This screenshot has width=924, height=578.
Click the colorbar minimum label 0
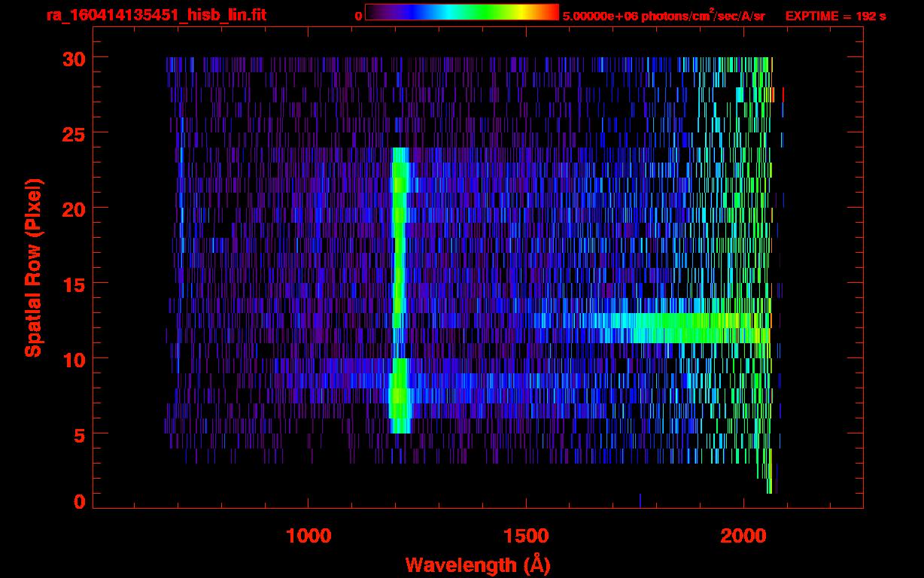(x=358, y=16)
